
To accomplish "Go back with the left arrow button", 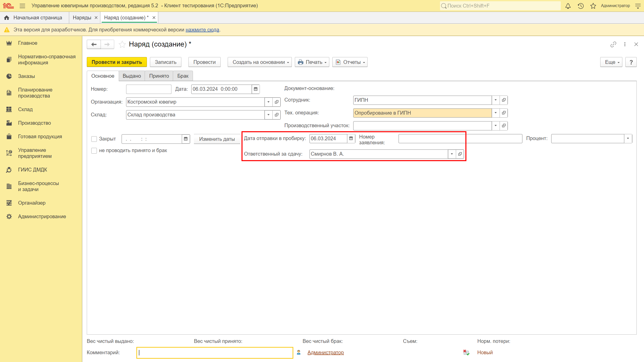I will [94, 44].
